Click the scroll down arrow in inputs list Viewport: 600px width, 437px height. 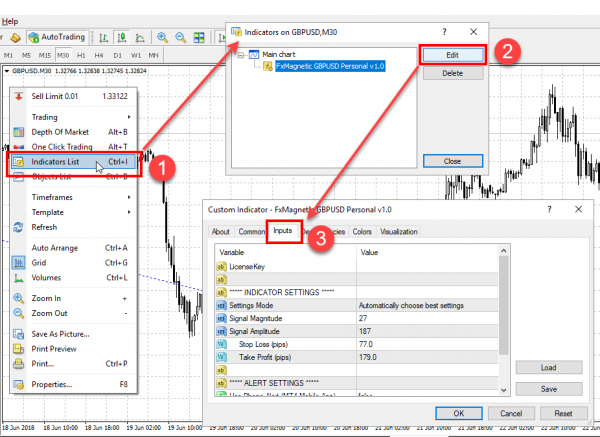click(504, 390)
